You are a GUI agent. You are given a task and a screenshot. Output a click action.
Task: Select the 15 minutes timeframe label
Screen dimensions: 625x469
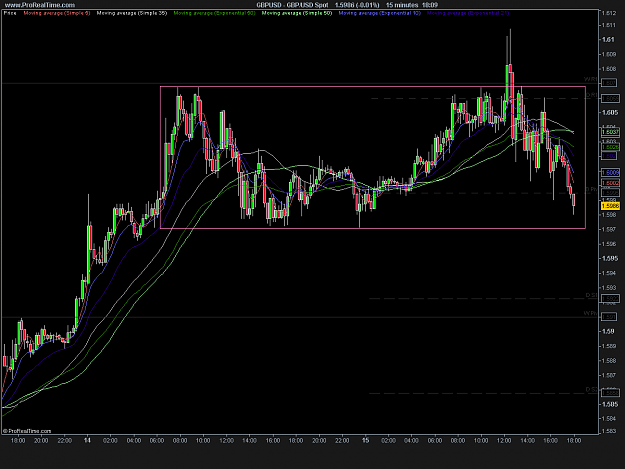402,5
